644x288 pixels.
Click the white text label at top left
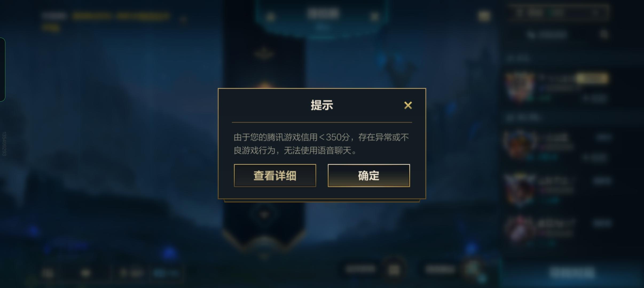pos(54,16)
